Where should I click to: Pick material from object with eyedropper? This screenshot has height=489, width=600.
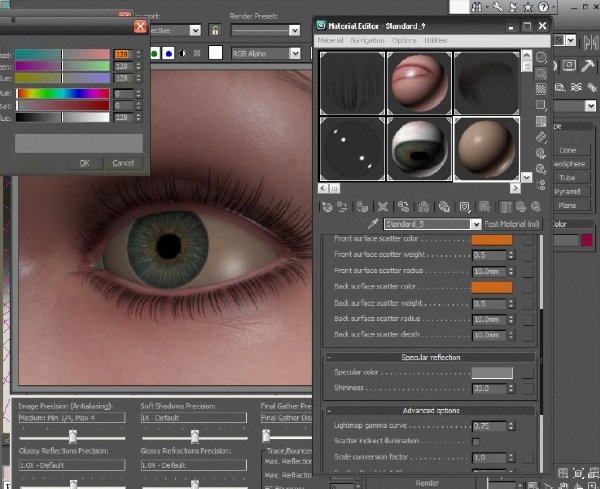(373, 223)
